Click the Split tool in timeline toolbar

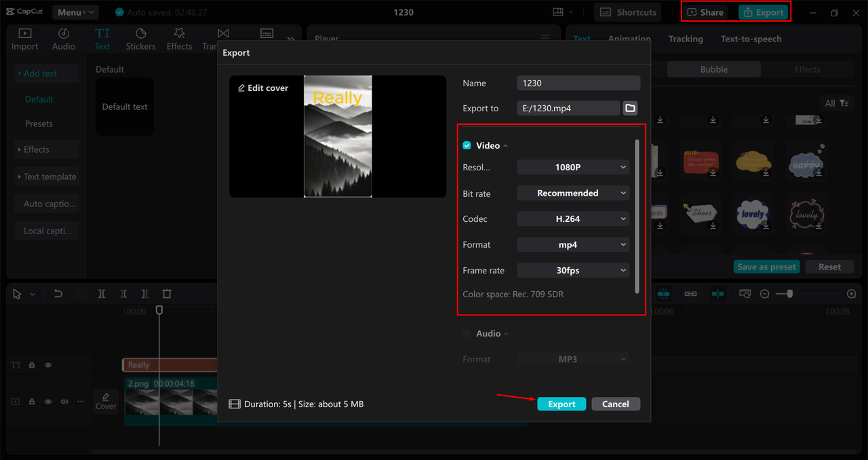click(102, 294)
